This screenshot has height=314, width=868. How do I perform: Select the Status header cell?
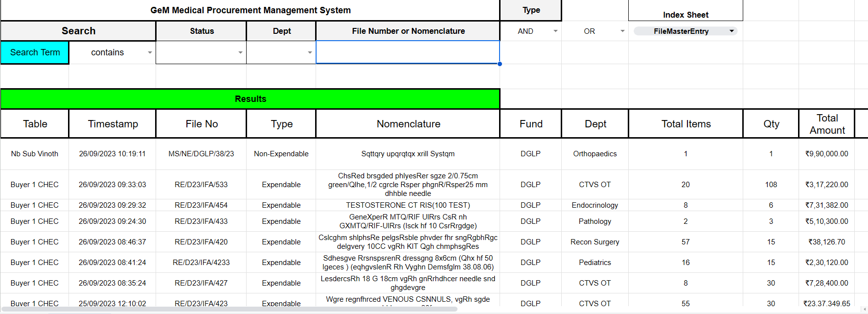(x=201, y=31)
